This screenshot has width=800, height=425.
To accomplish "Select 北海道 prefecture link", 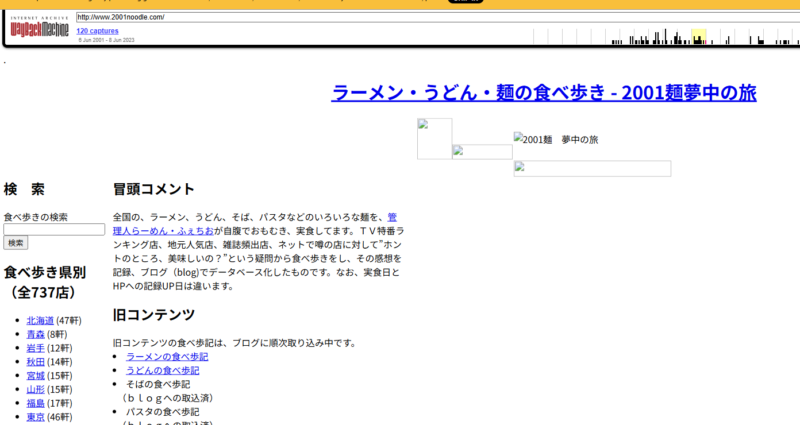I will [40, 320].
